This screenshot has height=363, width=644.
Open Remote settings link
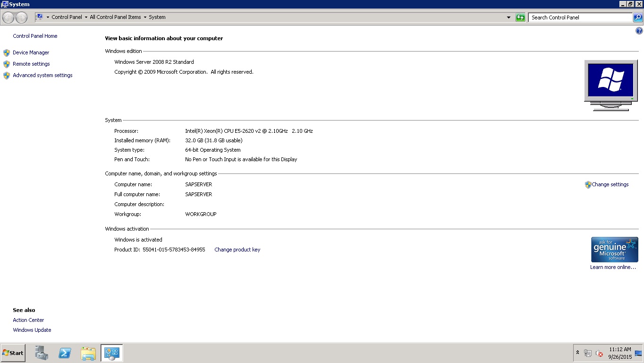point(31,64)
